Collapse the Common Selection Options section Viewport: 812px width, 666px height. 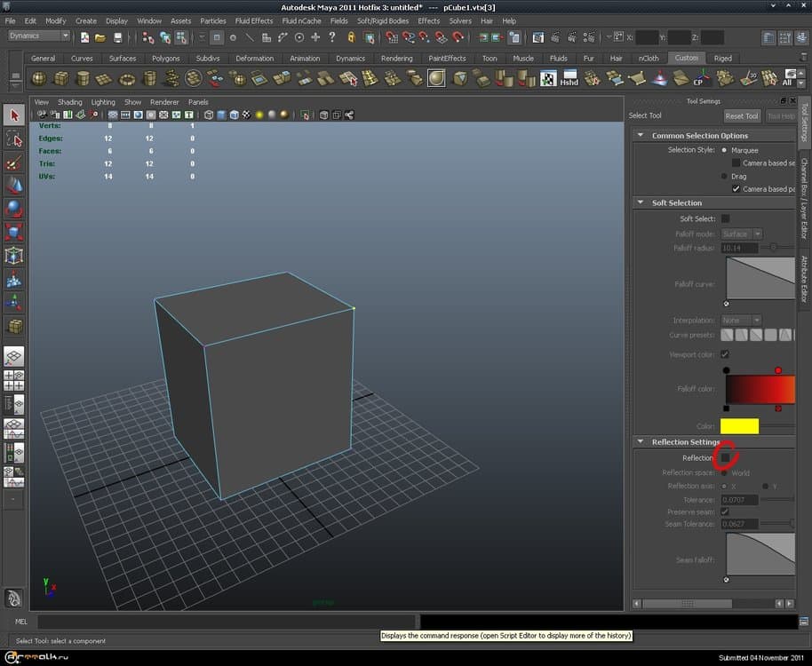(x=641, y=136)
